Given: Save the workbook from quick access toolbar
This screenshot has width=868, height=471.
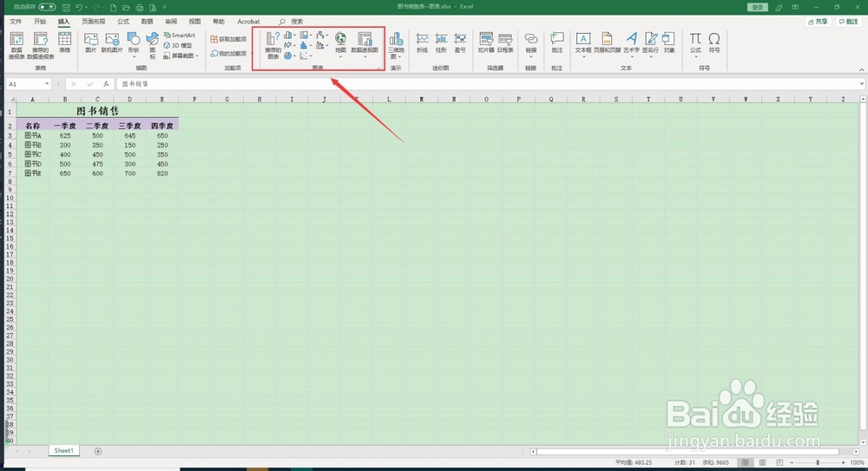Looking at the screenshot, I should click(67, 7).
